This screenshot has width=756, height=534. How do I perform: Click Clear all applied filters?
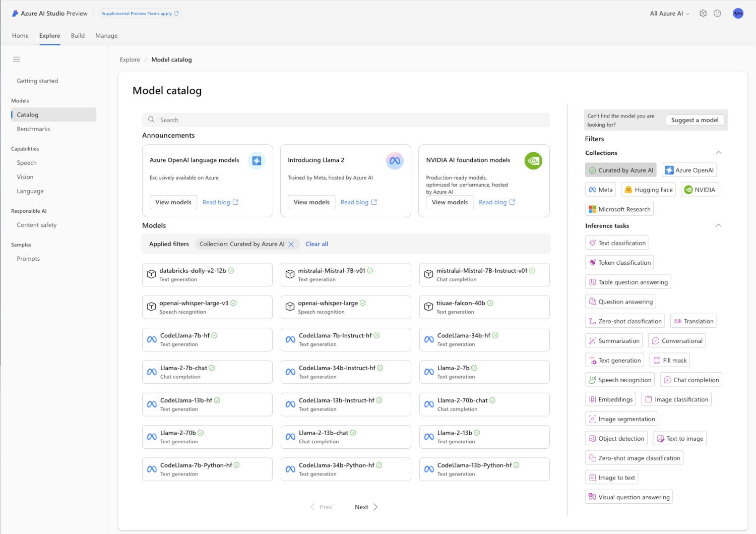[317, 244]
